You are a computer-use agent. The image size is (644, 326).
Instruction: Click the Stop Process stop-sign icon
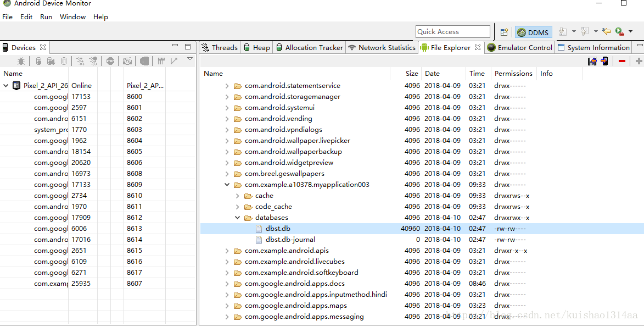tap(110, 61)
